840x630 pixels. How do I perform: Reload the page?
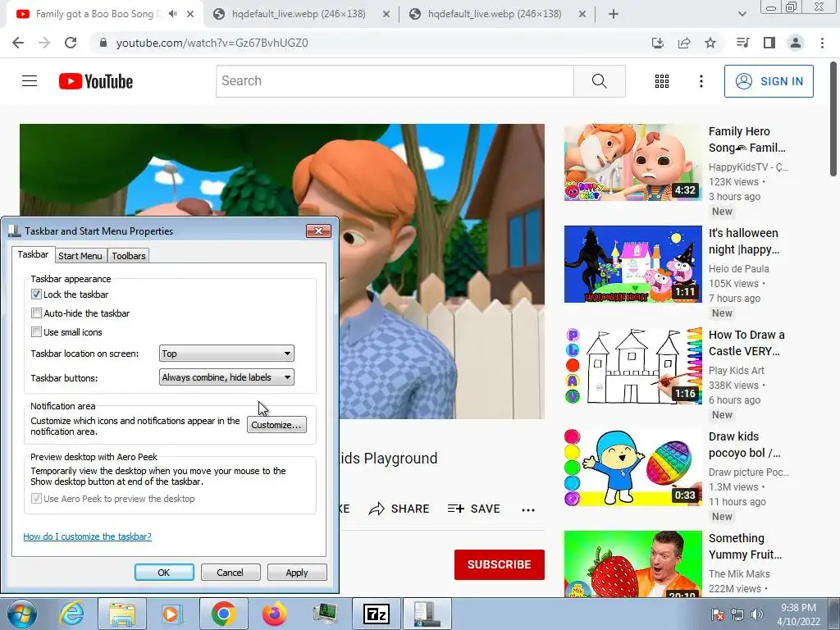point(71,43)
